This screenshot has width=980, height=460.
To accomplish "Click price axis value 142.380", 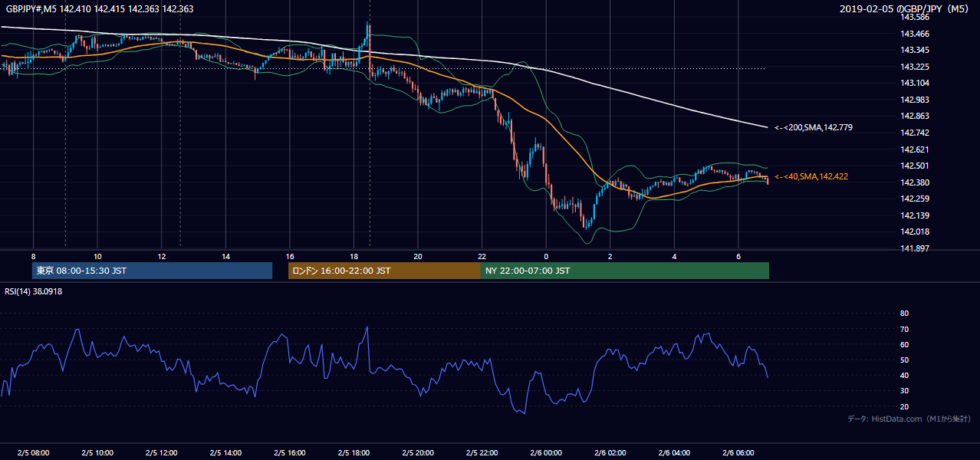I will (914, 182).
